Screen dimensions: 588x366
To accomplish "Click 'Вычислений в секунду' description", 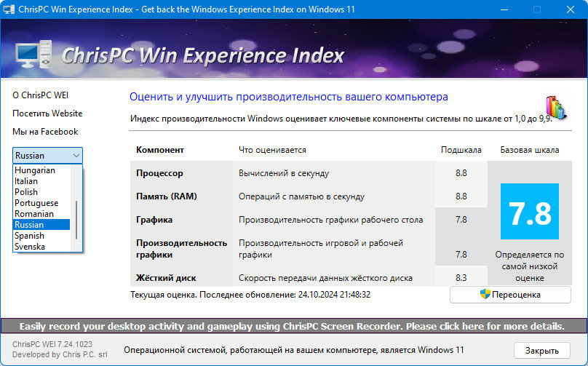I will click(284, 173).
